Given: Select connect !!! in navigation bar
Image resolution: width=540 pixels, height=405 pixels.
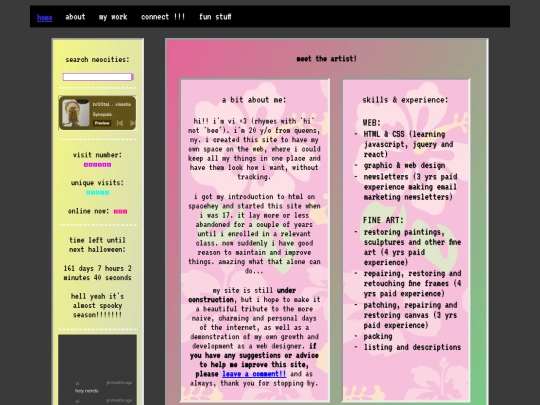Looking at the screenshot, I should tap(163, 17).
